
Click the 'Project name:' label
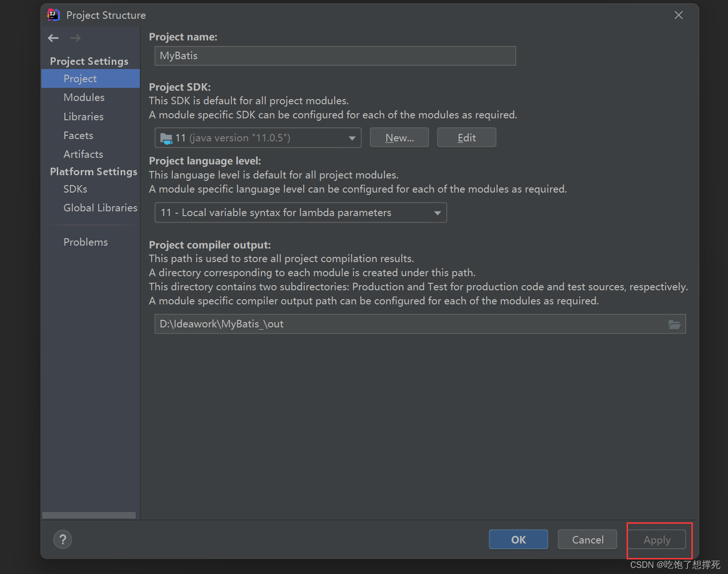pyautogui.click(x=183, y=37)
